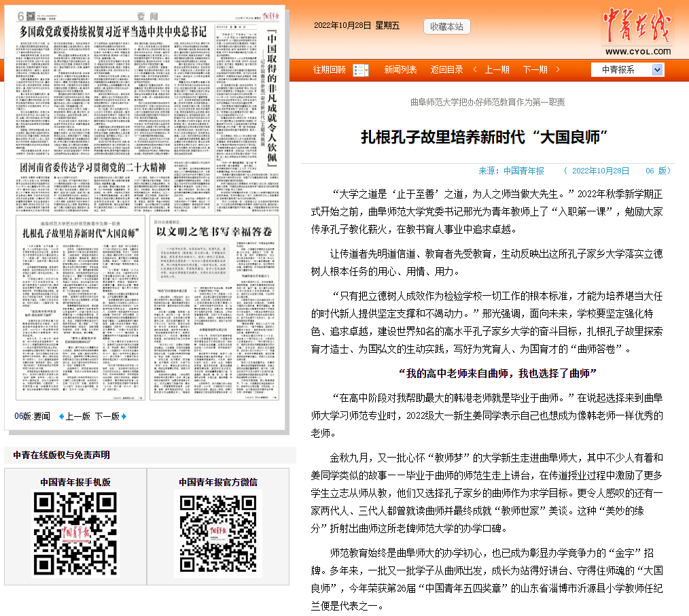Click the left chevron before 上一期
Viewport: 689px width, 616px height.
tap(474, 70)
